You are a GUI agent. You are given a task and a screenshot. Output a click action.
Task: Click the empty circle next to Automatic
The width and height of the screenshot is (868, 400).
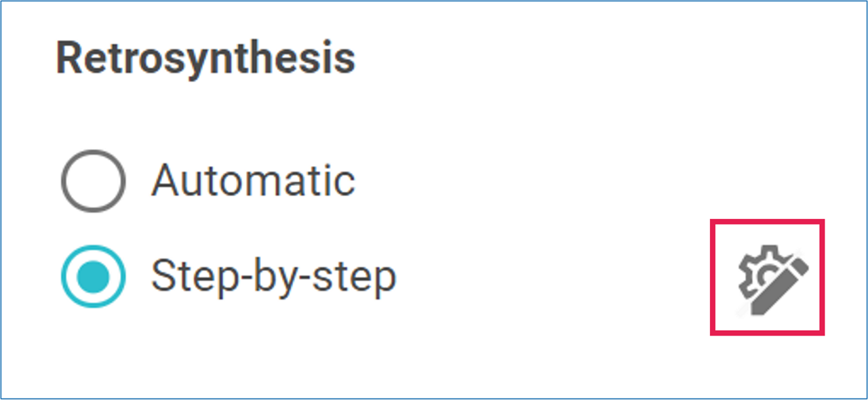click(93, 181)
